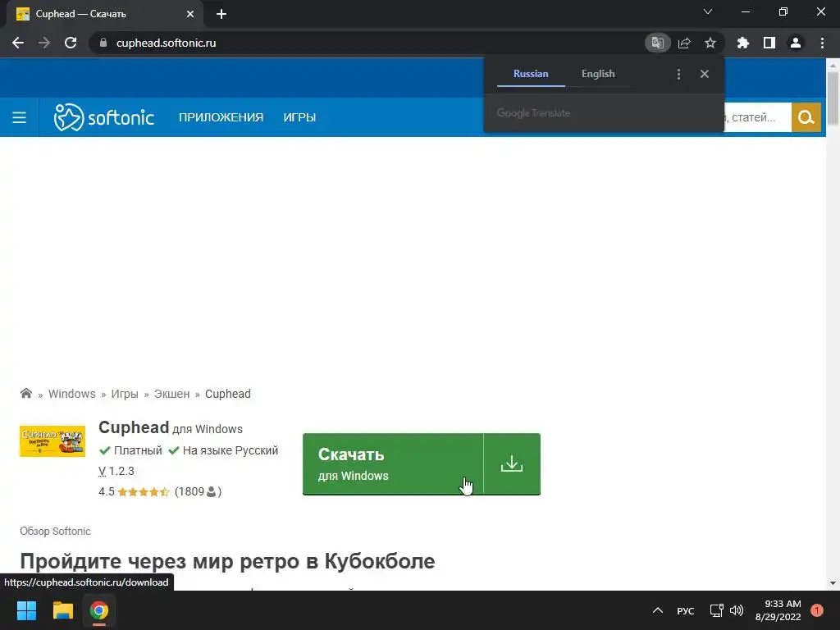Share this page using the share icon
The image size is (840, 630).
click(684, 43)
